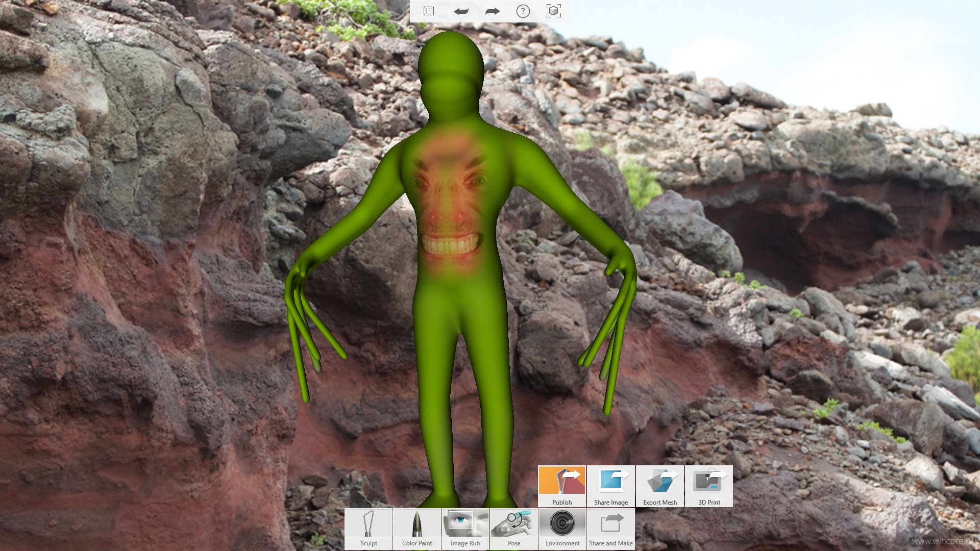
Task: Select the Sculpt tool
Action: coord(369,529)
